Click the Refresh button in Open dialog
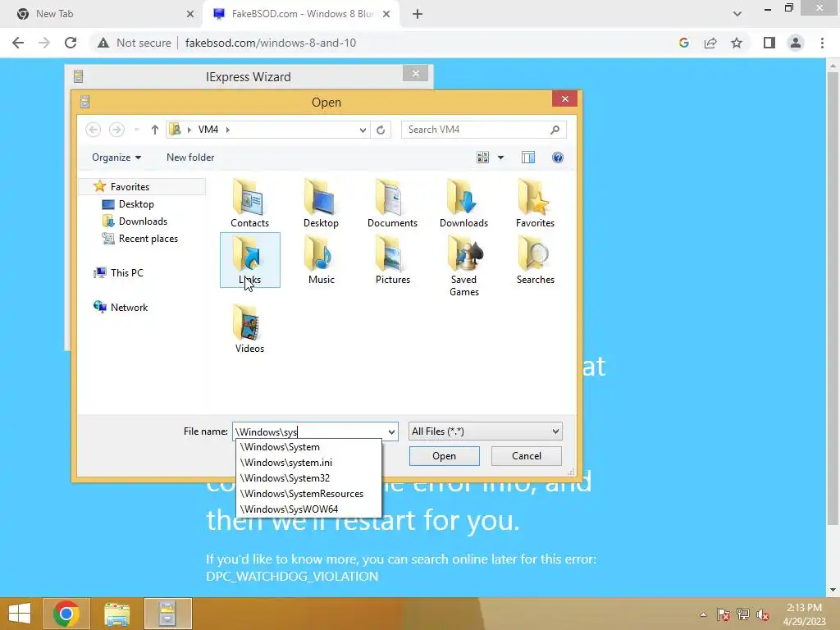 tap(381, 130)
